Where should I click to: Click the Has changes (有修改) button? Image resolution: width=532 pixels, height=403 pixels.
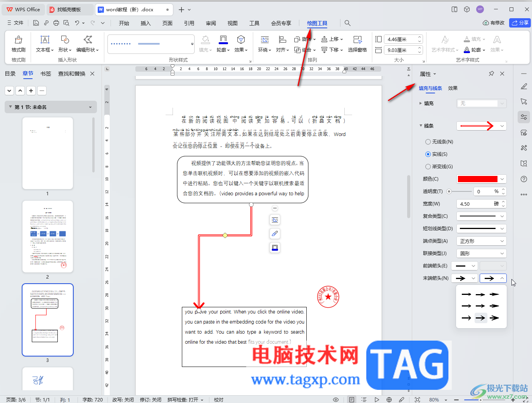pyautogui.click(x=494, y=23)
